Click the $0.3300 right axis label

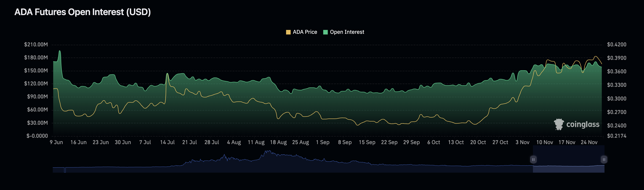click(x=617, y=85)
